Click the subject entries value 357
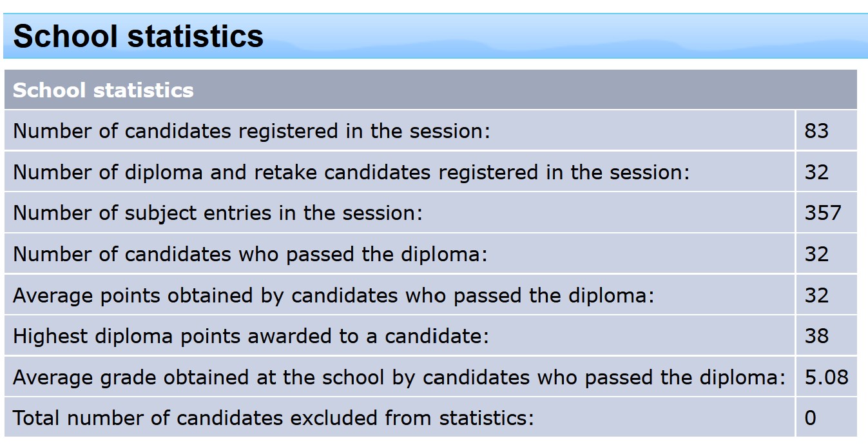The image size is (868, 445). tap(823, 213)
